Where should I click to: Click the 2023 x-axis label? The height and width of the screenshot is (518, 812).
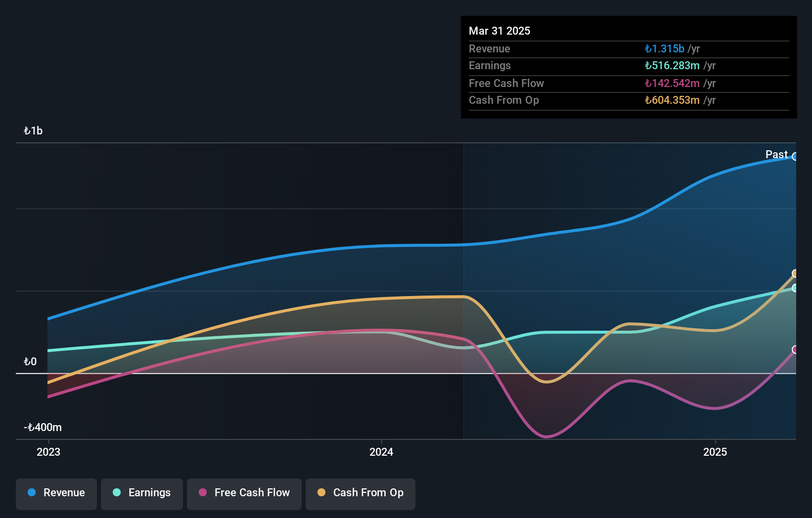[x=48, y=452]
